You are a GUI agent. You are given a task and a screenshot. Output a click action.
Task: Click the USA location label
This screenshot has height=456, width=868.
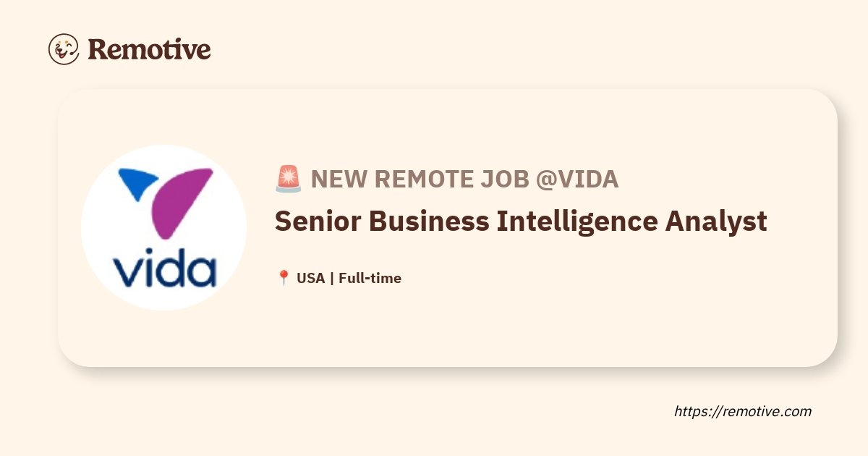[x=311, y=278]
